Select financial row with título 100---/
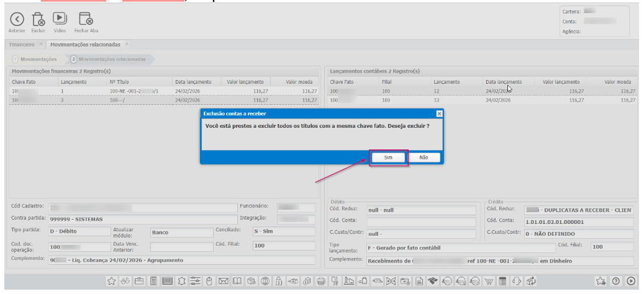Screen dimensions: 644x294 point(165,100)
